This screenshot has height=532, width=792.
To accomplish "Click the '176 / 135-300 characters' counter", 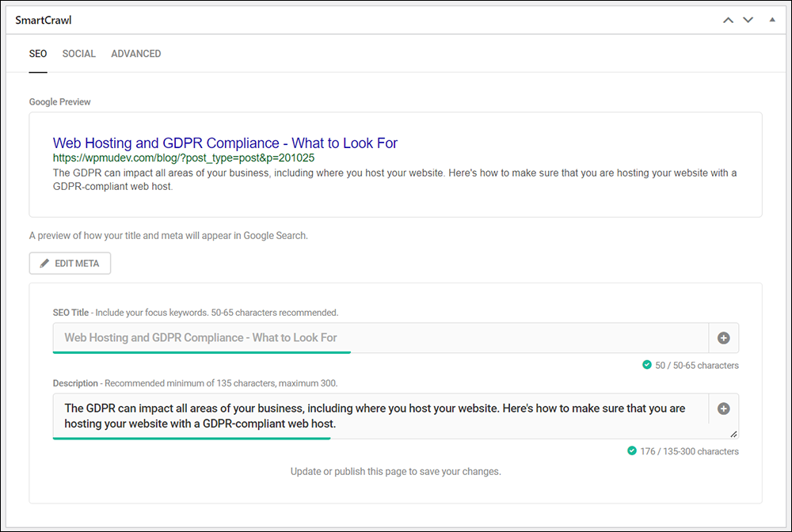I will 690,451.
